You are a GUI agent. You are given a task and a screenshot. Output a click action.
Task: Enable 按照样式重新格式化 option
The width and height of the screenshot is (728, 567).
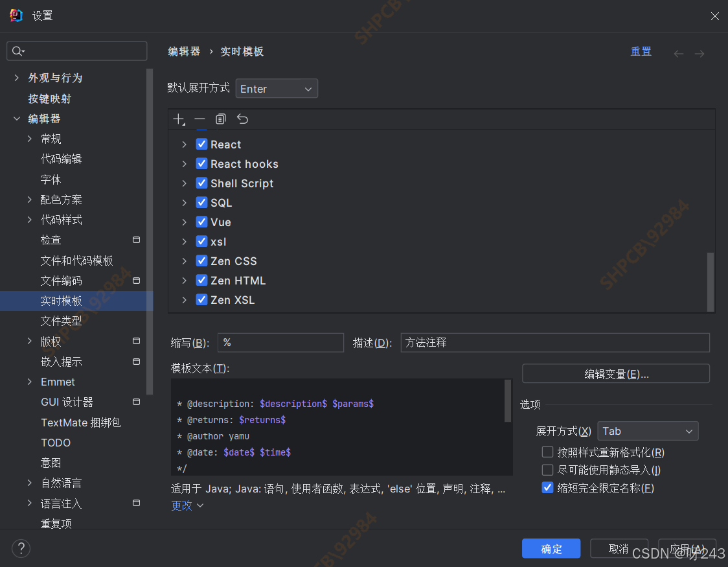(547, 452)
